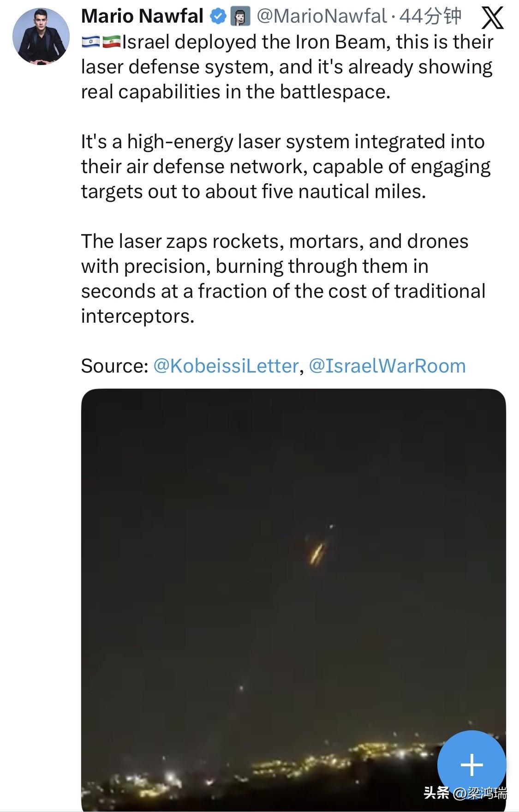
Task: Click the "Source:" label
Action: pyautogui.click(x=114, y=366)
